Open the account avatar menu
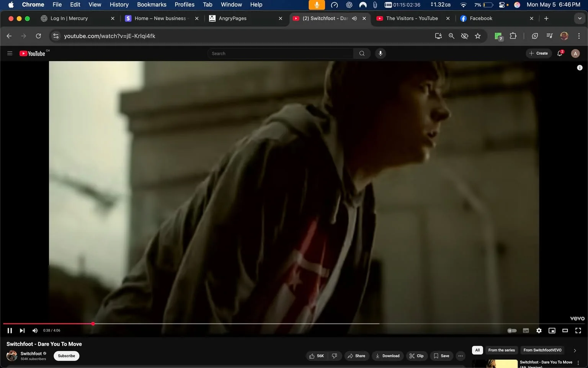Screen dimensions: 588x368 tap(575, 54)
